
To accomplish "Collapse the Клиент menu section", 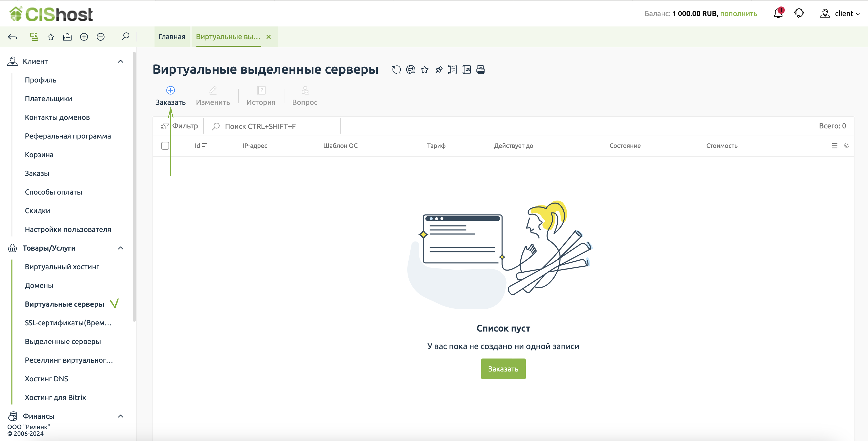I will [120, 61].
